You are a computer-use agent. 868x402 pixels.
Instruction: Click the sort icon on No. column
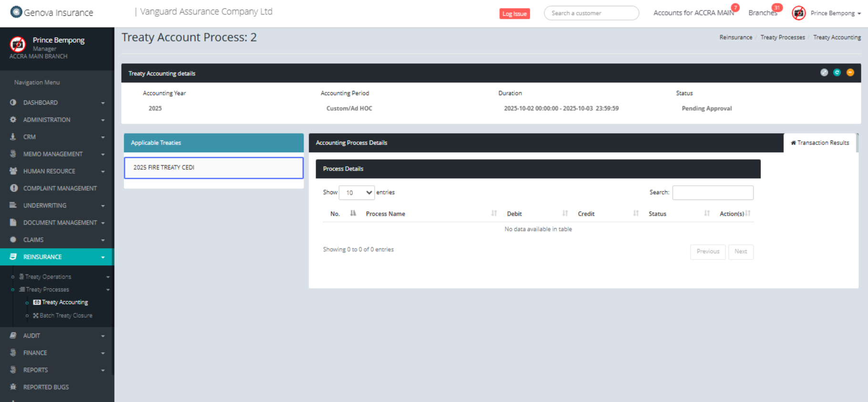(353, 213)
